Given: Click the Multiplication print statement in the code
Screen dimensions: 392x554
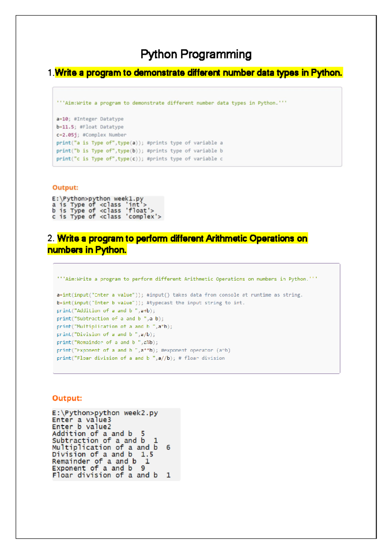Looking at the screenshot, I should (114, 326).
